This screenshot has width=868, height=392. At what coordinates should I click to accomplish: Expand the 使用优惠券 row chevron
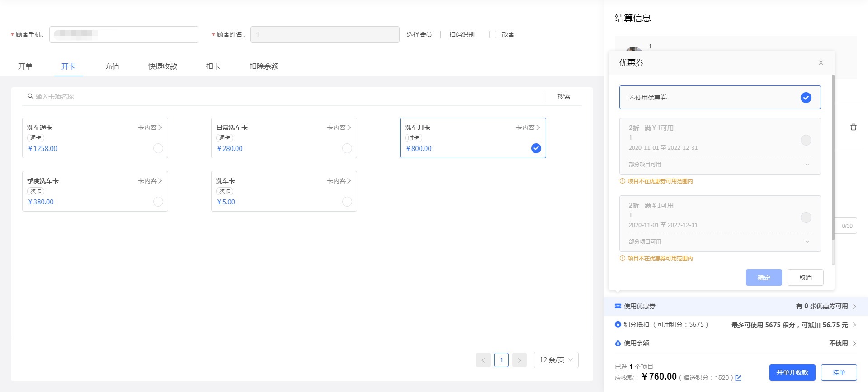coord(854,306)
